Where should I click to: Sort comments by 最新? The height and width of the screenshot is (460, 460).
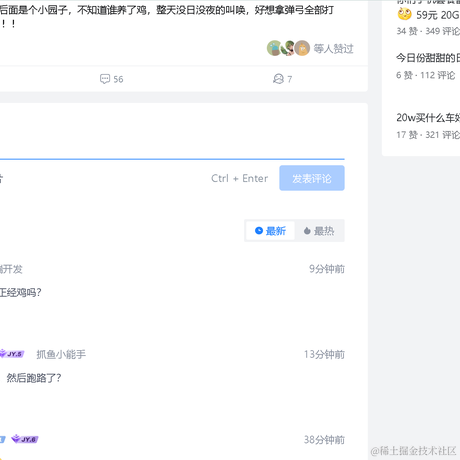click(x=270, y=231)
